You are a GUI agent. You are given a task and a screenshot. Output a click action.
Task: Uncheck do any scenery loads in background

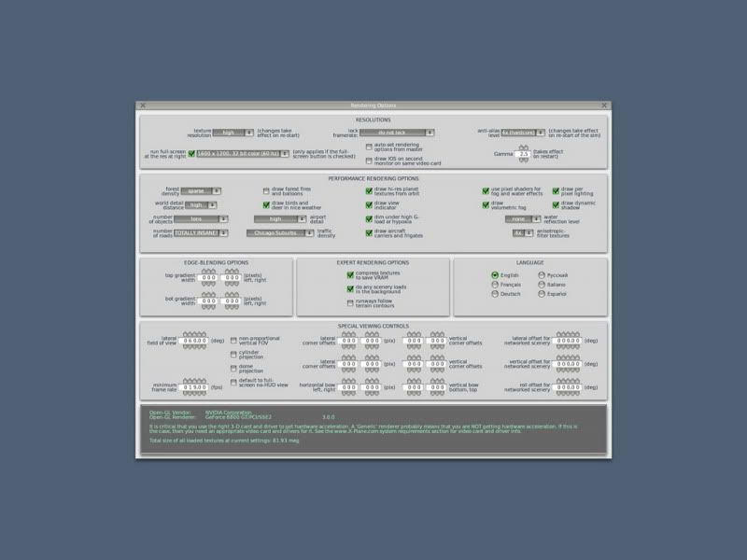(350, 289)
